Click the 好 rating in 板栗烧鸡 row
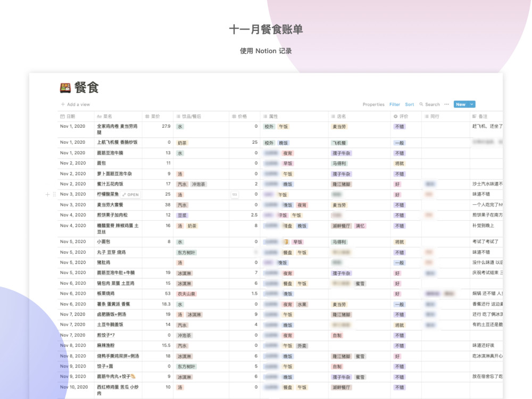532x399 pixels. (x=397, y=294)
